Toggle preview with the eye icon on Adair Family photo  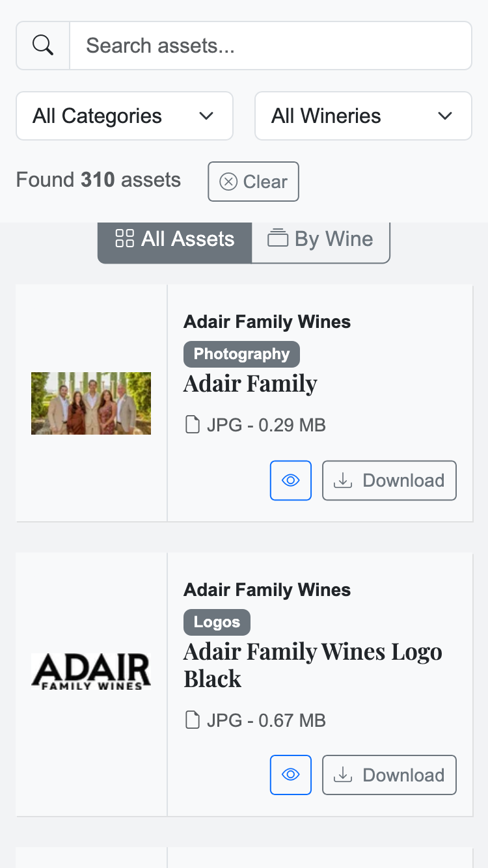pos(291,480)
